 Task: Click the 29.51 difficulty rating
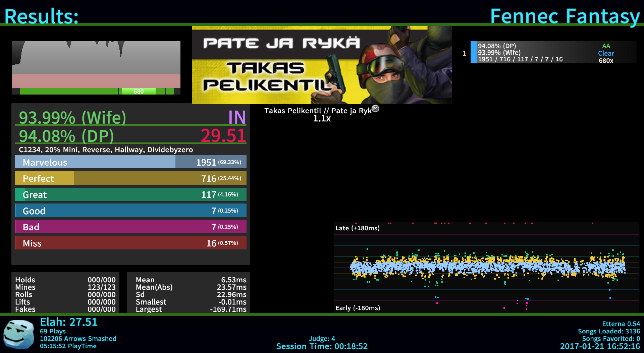click(x=223, y=135)
